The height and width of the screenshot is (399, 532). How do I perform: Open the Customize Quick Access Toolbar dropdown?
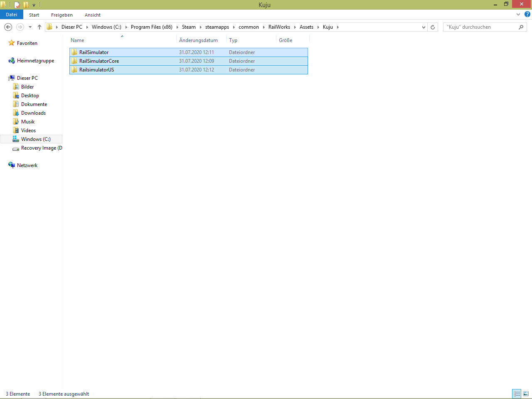pos(34,5)
